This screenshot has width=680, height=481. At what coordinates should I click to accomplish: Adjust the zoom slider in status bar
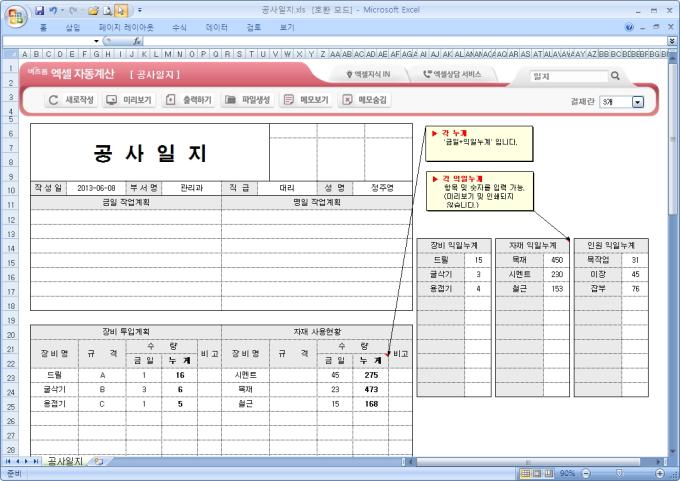(617, 472)
